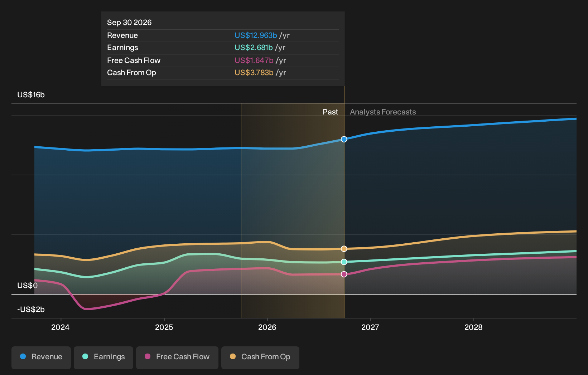This screenshot has height=375, width=588.
Task: Click the 2028 x-axis label
Action: click(x=473, y=327)
